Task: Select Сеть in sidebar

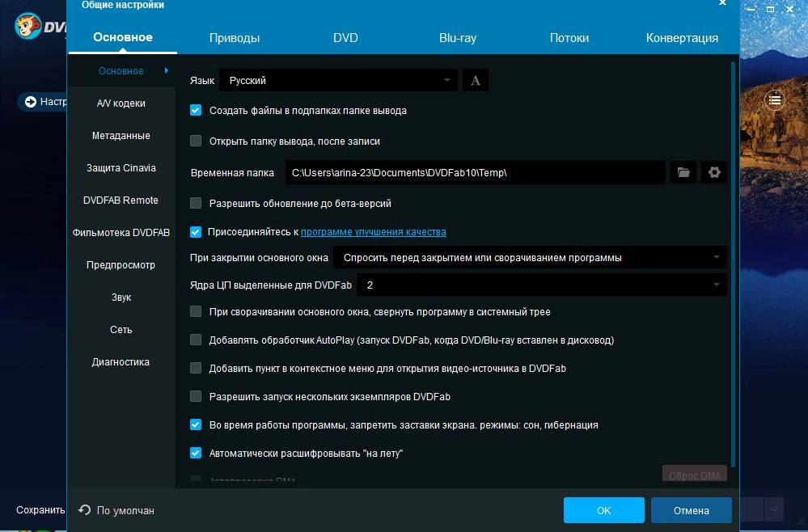Action: (x=121, y=330)
